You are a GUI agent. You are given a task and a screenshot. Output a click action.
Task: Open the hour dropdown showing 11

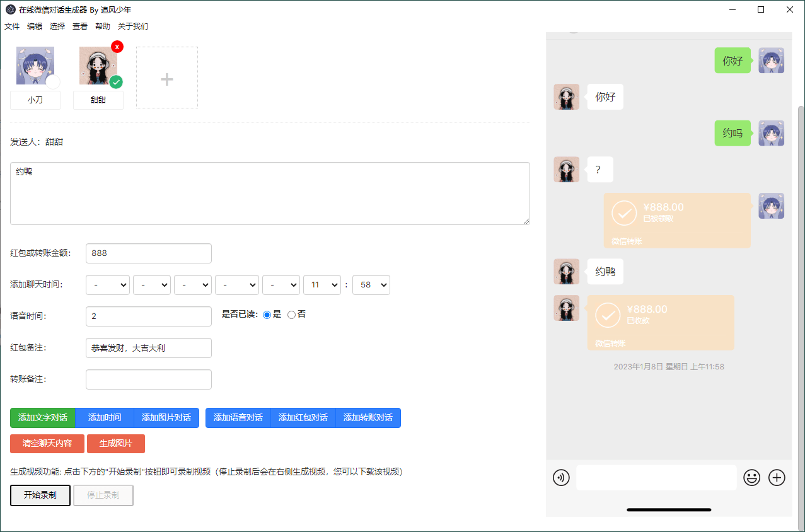click(x=321, y=284)
